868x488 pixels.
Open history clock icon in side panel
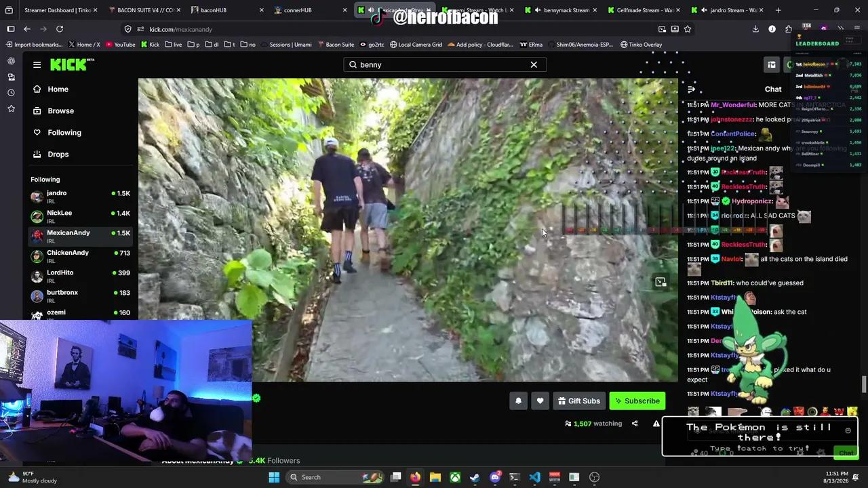point(11,92)
